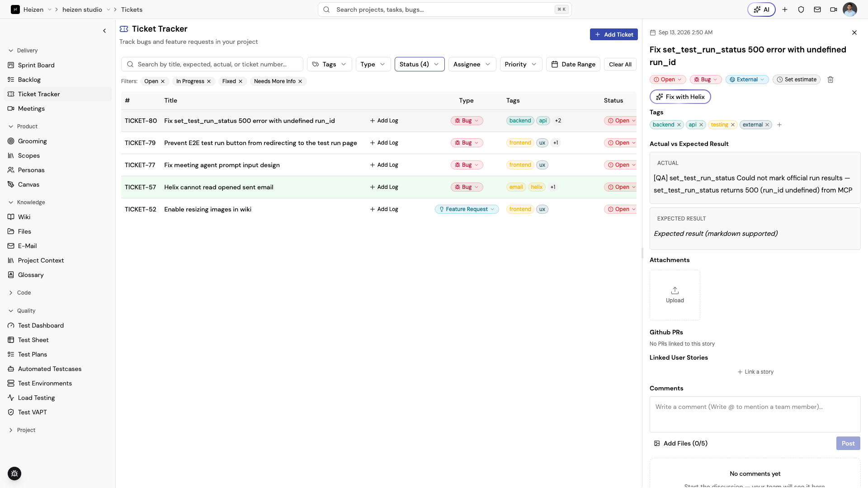Remove the Fixed filter chip
868x488 pixels.
(x=241, y=81)
